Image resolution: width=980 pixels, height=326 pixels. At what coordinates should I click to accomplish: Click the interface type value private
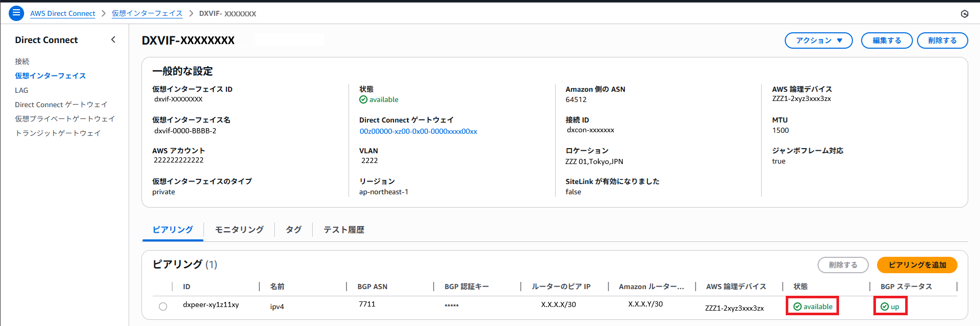pyautogui.click(x=164, y=192)
